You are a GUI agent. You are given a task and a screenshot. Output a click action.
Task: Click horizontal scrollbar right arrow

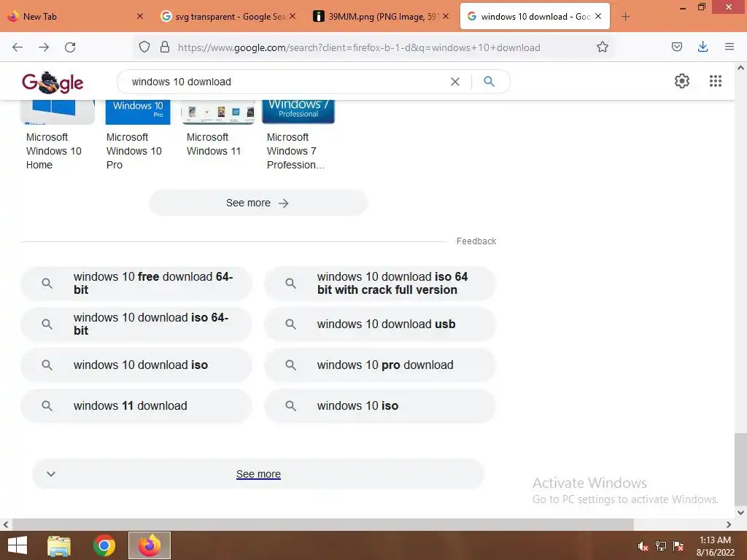729,525
